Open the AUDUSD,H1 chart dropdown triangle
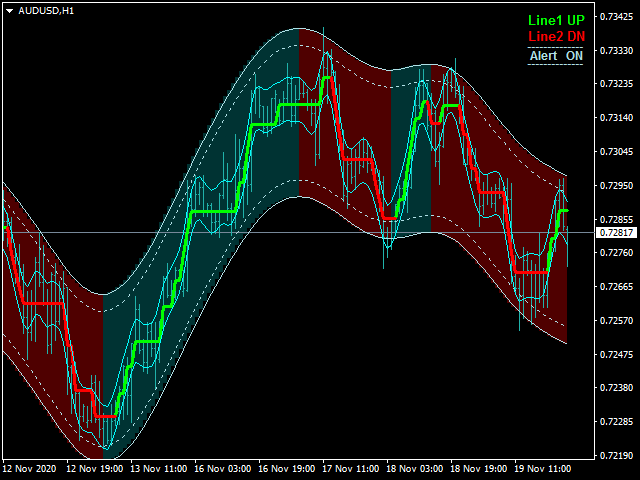The height and width of the screenshot is (480, 640). point(9,11)
